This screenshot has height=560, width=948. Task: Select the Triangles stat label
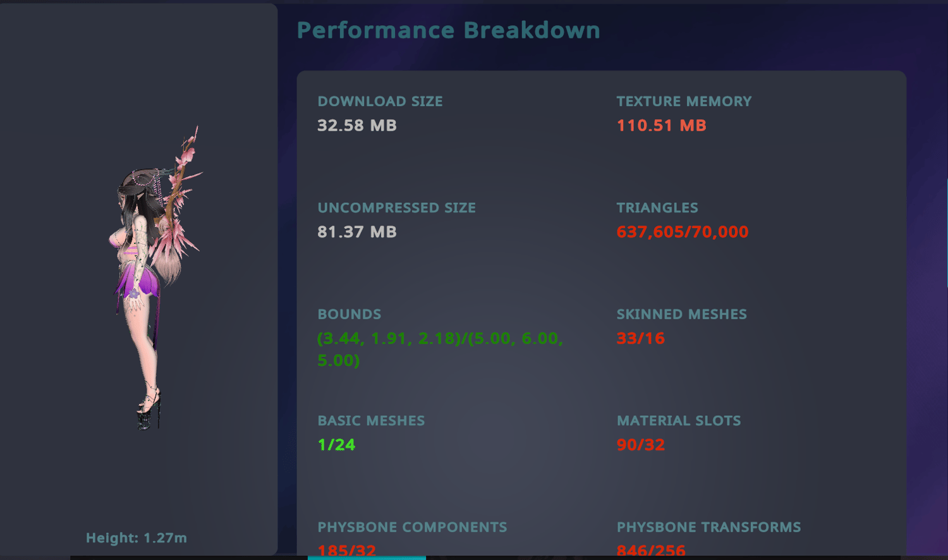pyautogui.click(x=657, y=208)
